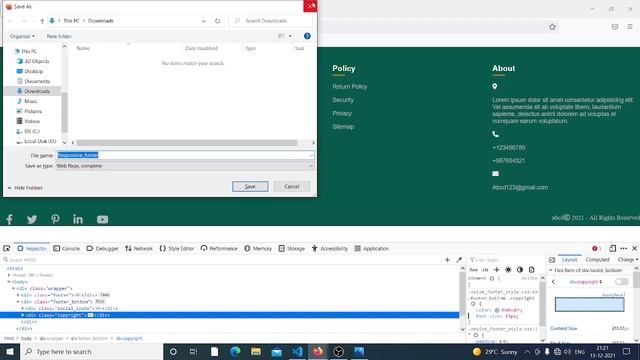Click the responsive design mode icon
This screenshot has height=360, width=640.
(612, 248)
